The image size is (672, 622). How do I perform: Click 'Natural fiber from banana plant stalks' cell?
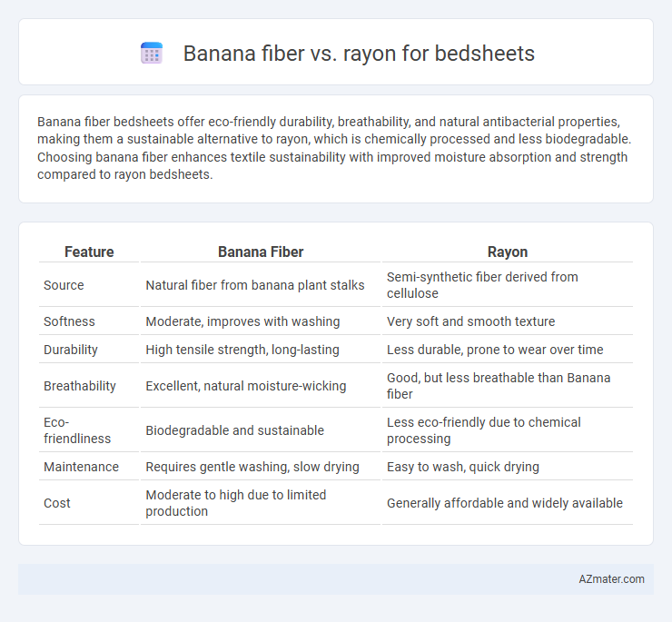click(255, 285)
